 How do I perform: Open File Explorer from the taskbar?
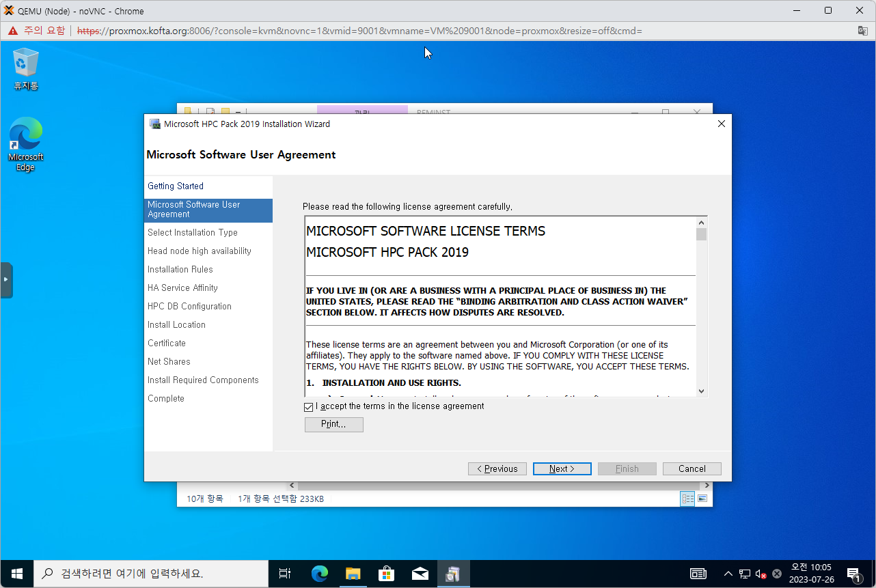pos(353,574)
